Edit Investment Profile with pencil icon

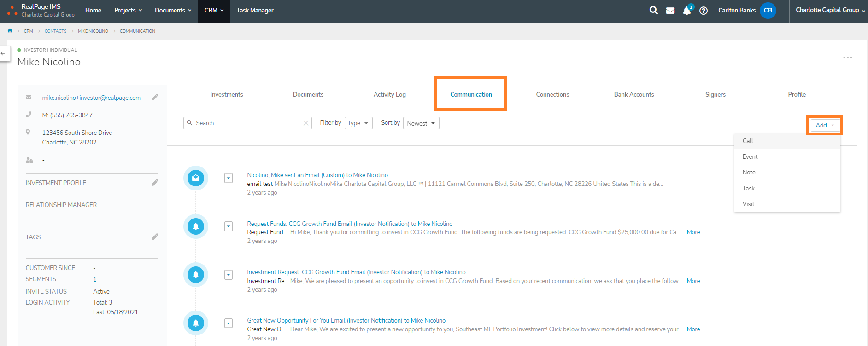coord(155,183)
